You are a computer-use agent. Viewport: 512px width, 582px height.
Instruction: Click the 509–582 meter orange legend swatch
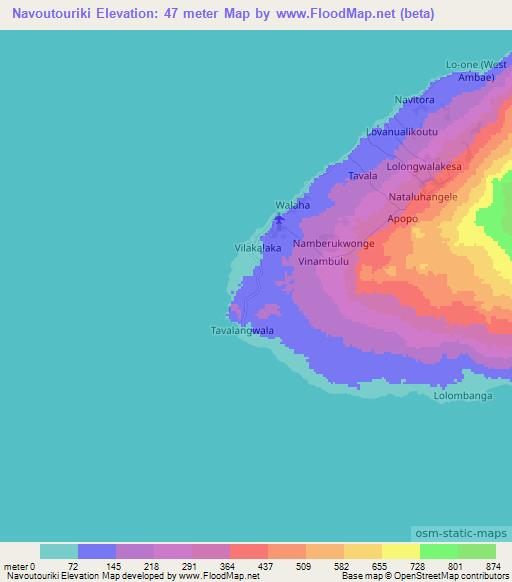[325, 552]
